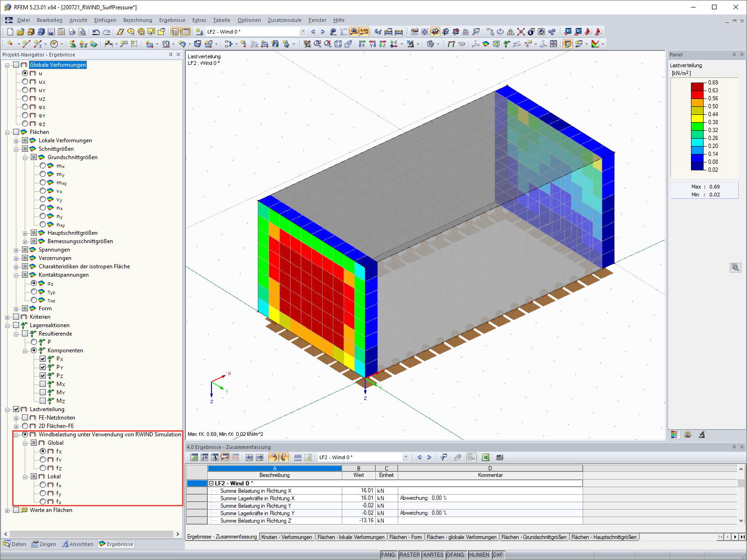Click the red 0.69 legend color swatch
The width and height of the screenshot is (747, 560).
[697, 86]
